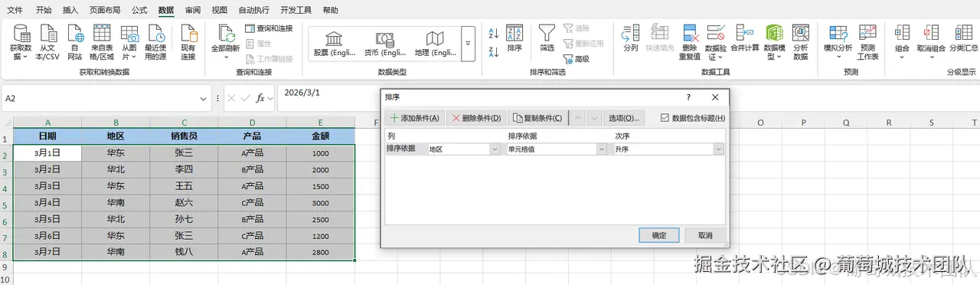Viewport: 980px width, 285px height.
Task: Expand the data types gallery arrow
Action: pyautogui.click(x=468, y=44)
